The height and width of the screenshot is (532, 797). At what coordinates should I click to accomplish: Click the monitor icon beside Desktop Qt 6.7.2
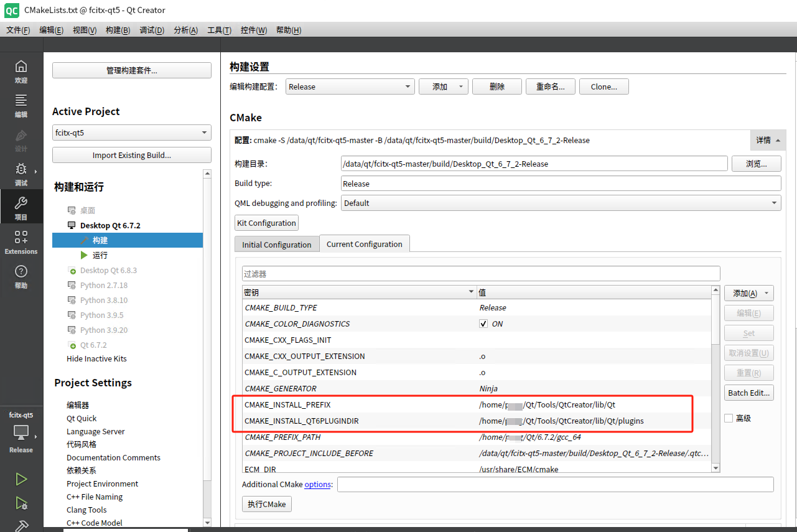click(72, 225)
